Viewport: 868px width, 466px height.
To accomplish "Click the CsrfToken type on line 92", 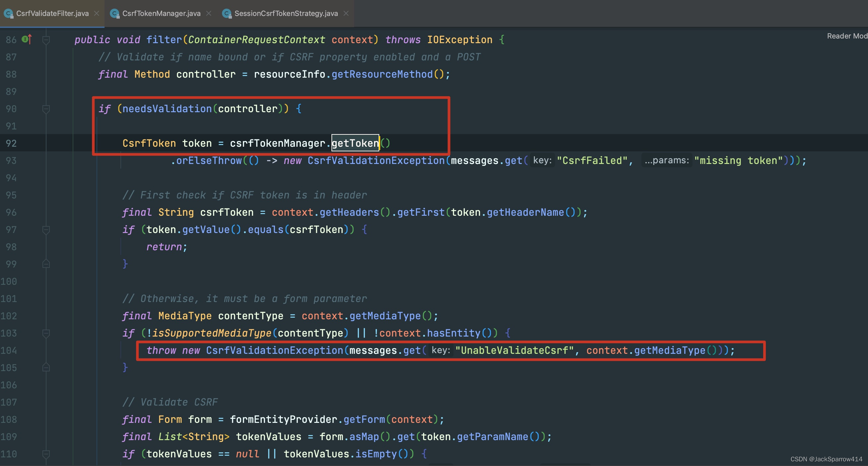I will [x=149, y=143].
